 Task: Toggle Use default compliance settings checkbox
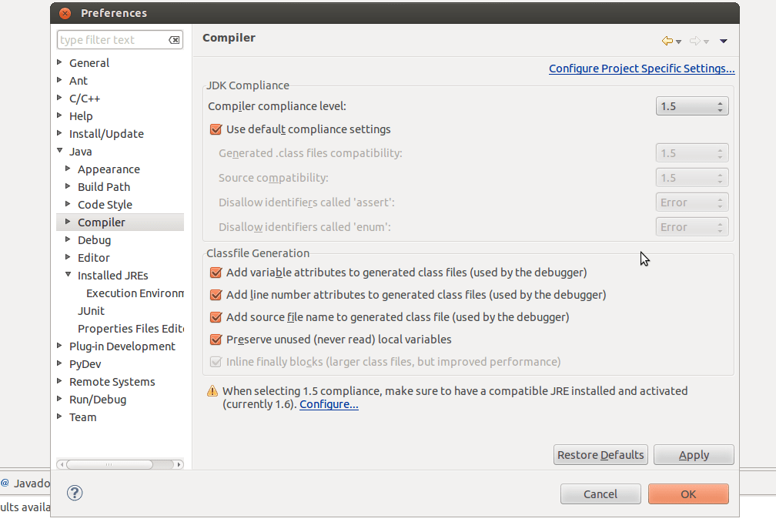[216, 129]
